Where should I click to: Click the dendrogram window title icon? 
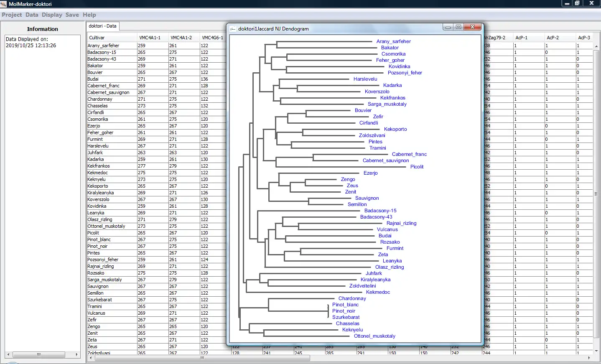233,29
